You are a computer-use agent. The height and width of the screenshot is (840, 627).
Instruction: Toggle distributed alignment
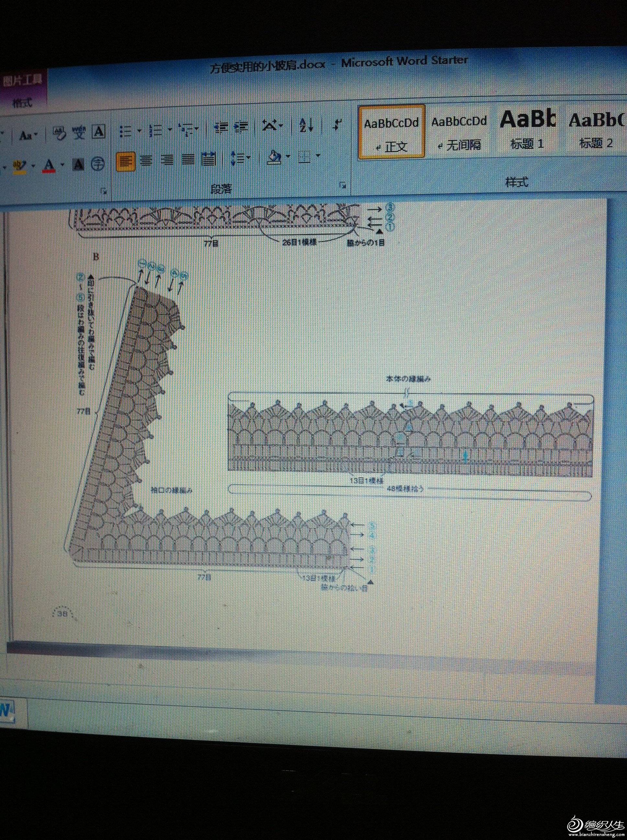tap(208, 159)
